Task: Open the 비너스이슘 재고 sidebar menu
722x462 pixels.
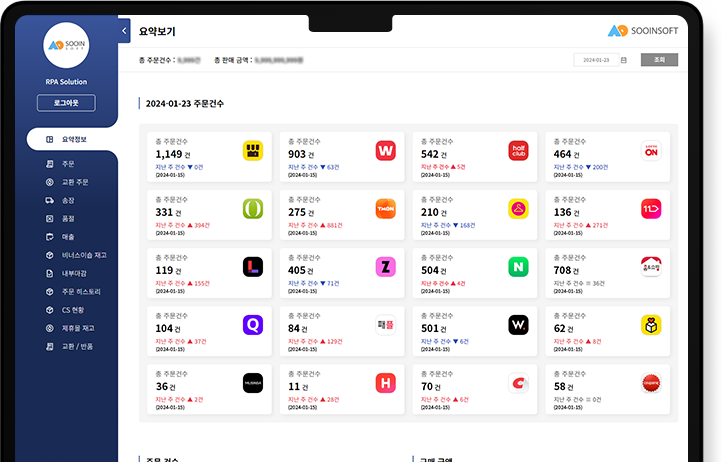Action: (84, 255)
